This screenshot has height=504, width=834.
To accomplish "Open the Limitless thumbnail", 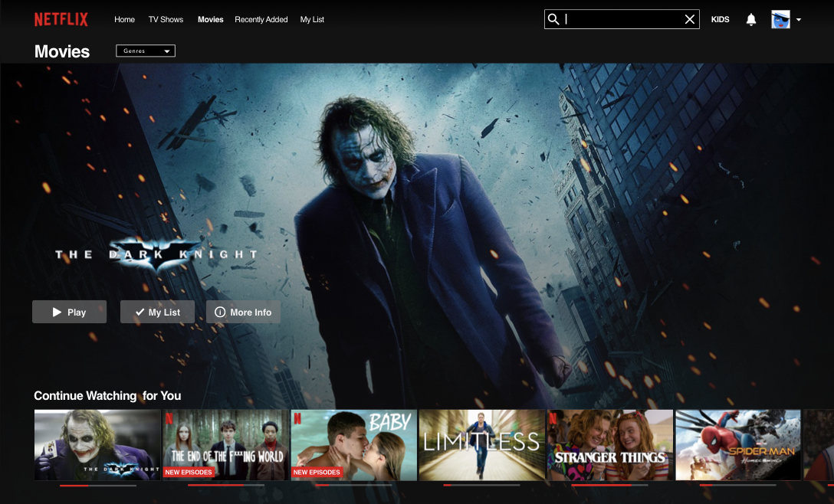I will tap(482, 445).
